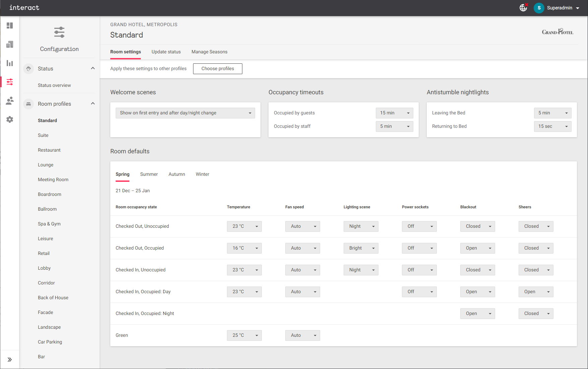This screenshot has width=588, height=369.
Task: Open the Manage Seasons tab
Action: [x=209, y=52]
